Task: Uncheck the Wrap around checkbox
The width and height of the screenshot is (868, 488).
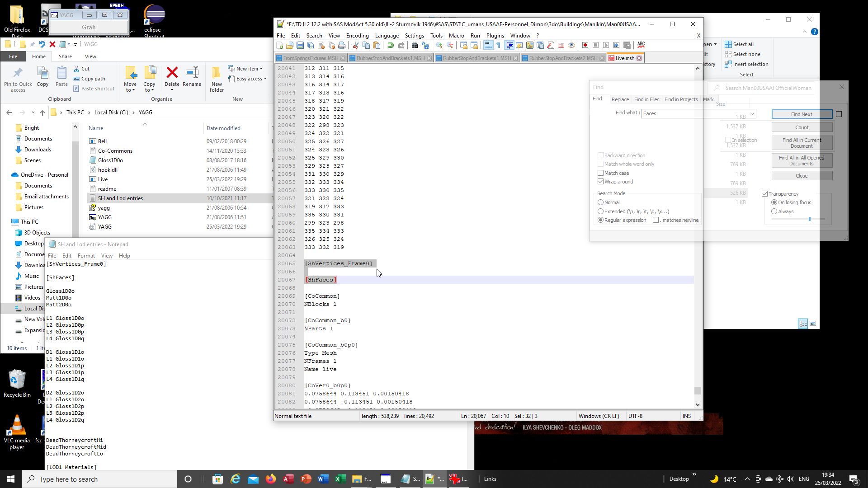Action: pos(600,182)
